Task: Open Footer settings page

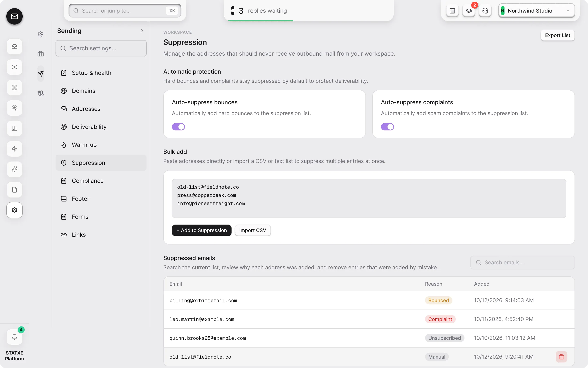Action: (101, 199)
